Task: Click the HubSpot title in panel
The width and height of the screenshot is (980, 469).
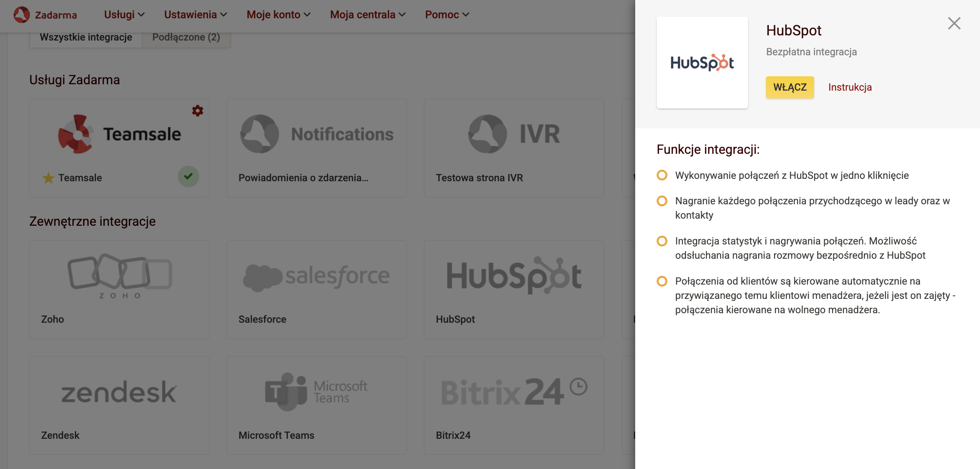Action: [793, 30]
